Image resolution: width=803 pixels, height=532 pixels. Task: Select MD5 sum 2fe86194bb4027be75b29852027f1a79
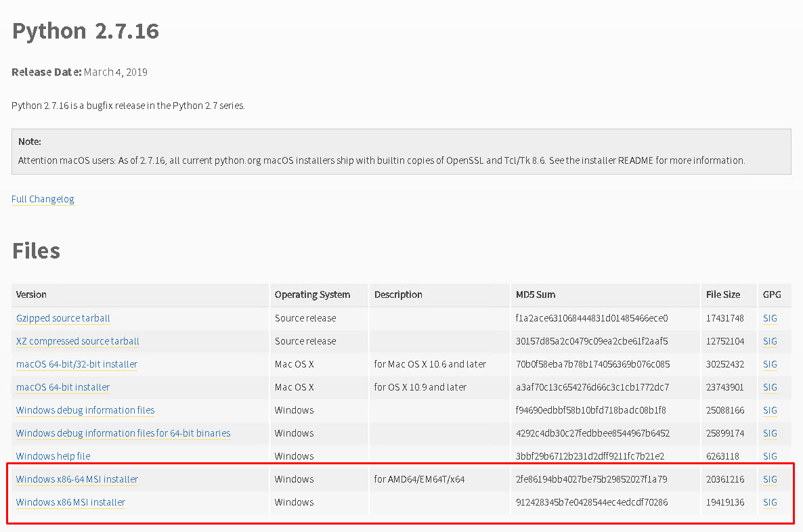coord(592,479)
